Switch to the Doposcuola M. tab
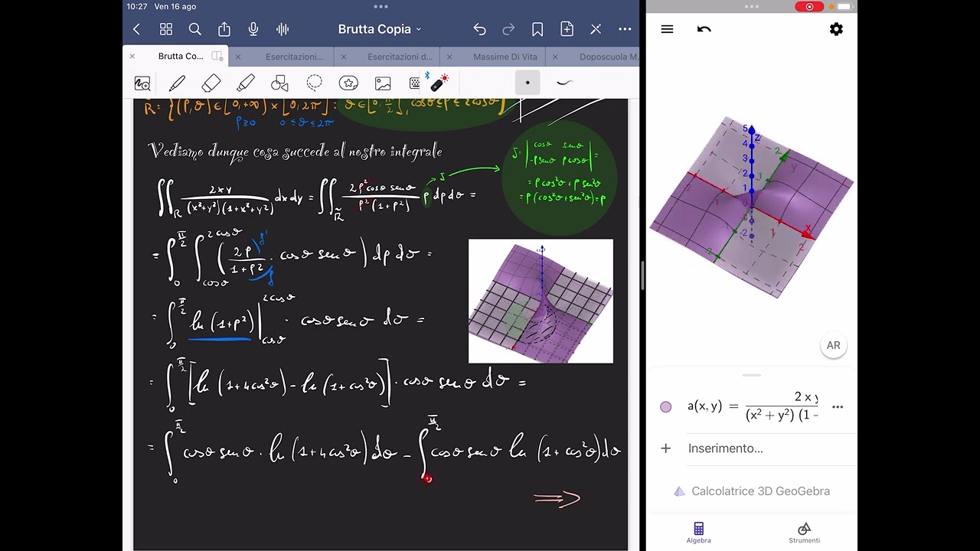The height and width of the screenshot is (551, 980). click(x=609, y=57)
